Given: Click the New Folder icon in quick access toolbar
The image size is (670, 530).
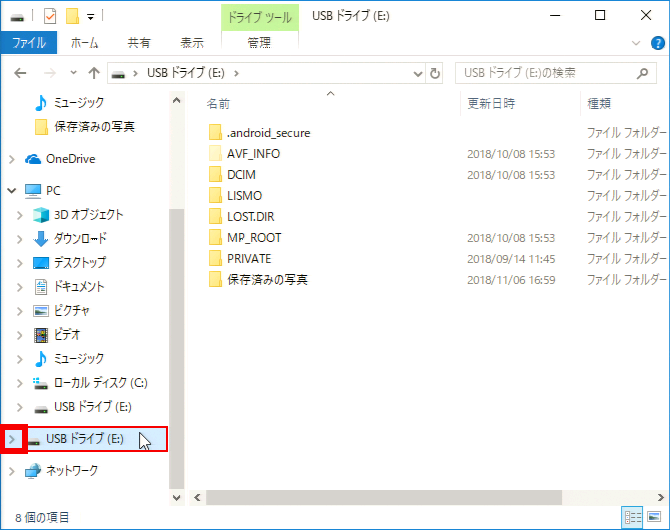Looking at the screenshot, I should (72, 17).
